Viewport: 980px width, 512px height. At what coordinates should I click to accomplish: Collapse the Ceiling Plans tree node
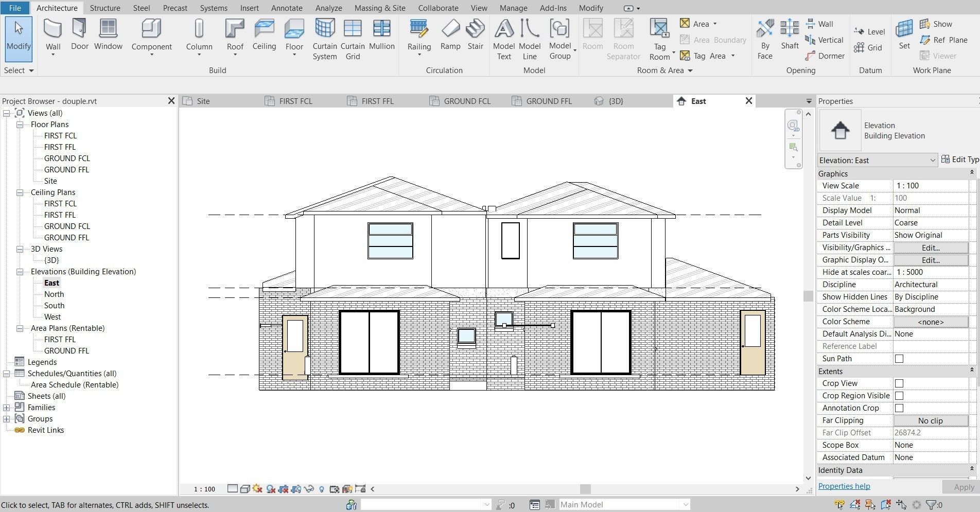coord(20,192)
